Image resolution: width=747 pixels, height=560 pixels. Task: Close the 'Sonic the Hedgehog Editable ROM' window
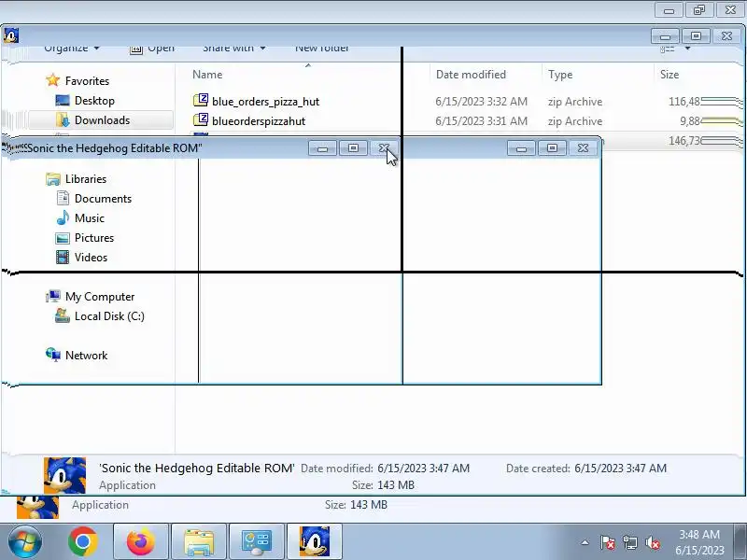pyautogui.click(x=384, y=148)
